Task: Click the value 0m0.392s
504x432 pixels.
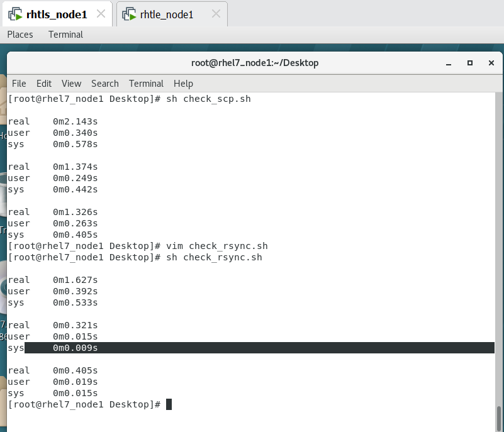Action: point(76,291)
